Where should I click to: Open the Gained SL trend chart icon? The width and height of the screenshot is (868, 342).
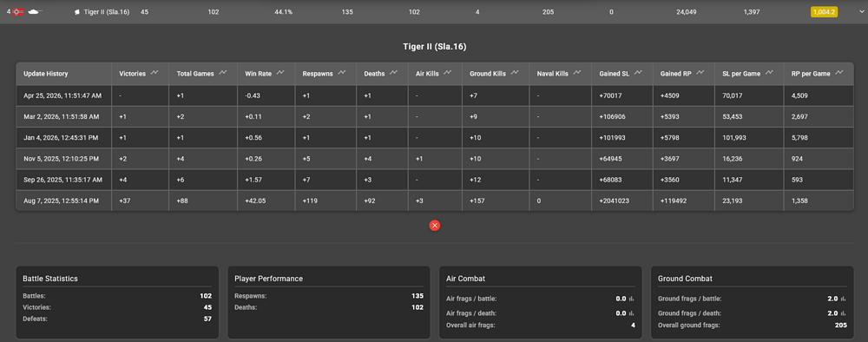638,73
